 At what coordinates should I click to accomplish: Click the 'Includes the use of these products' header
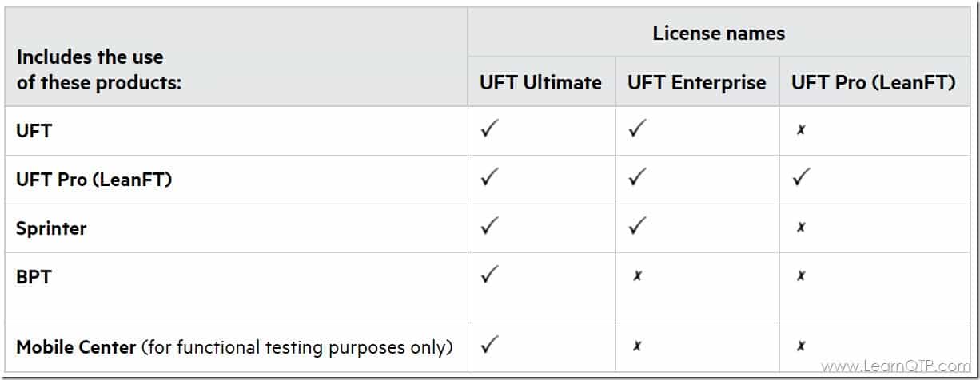tap(99, 69)
